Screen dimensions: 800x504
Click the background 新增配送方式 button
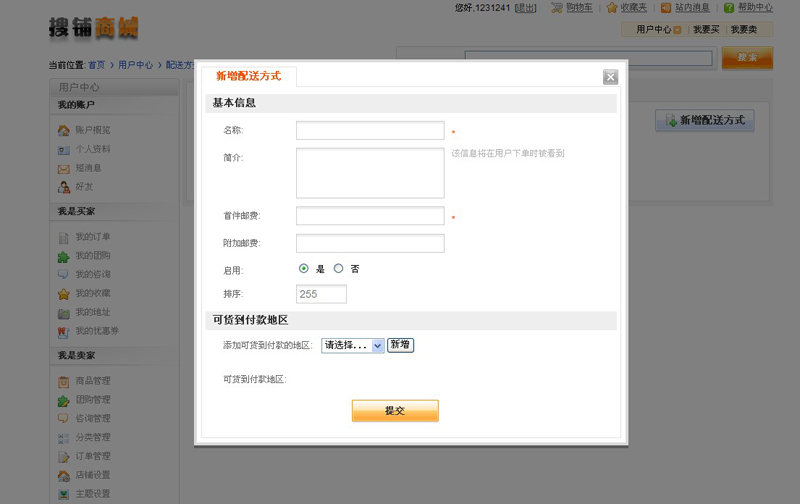tap(705, 120)
